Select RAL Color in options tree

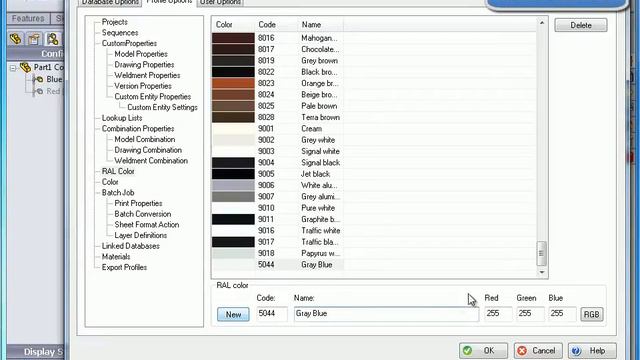[118, 171]
